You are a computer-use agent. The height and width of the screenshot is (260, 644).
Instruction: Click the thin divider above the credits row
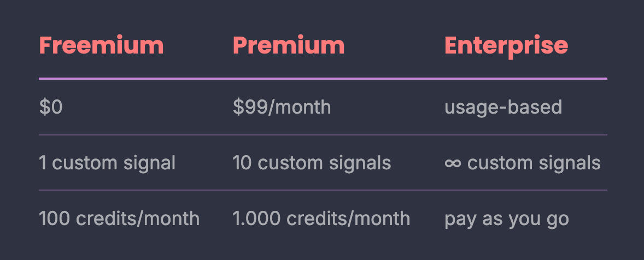click(323, 190)
